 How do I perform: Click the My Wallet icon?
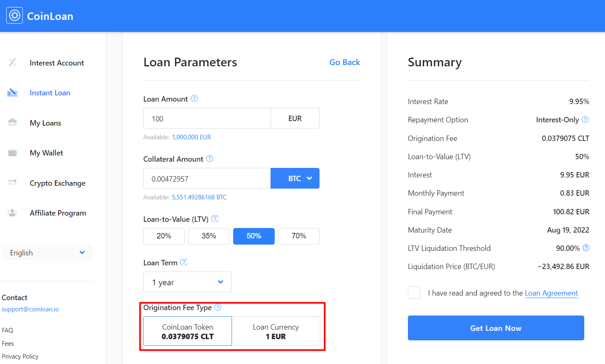tap(12, 153)
